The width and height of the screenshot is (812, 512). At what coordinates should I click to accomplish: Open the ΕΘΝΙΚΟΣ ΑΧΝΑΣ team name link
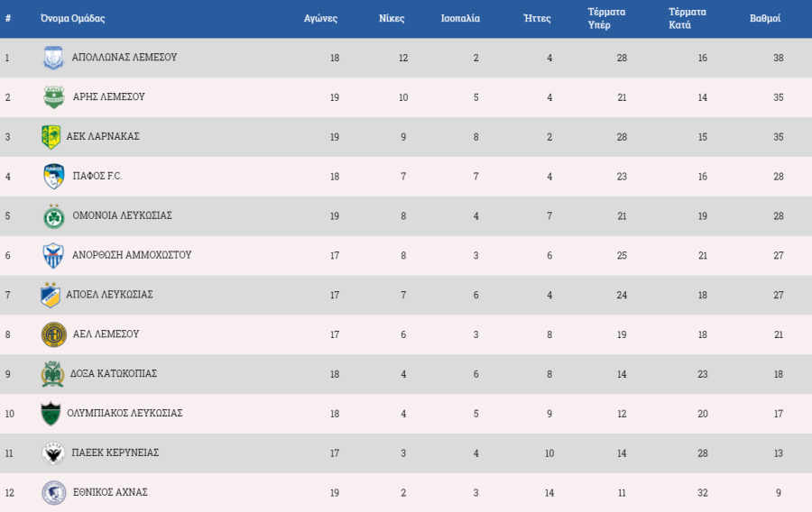point(110,492)
